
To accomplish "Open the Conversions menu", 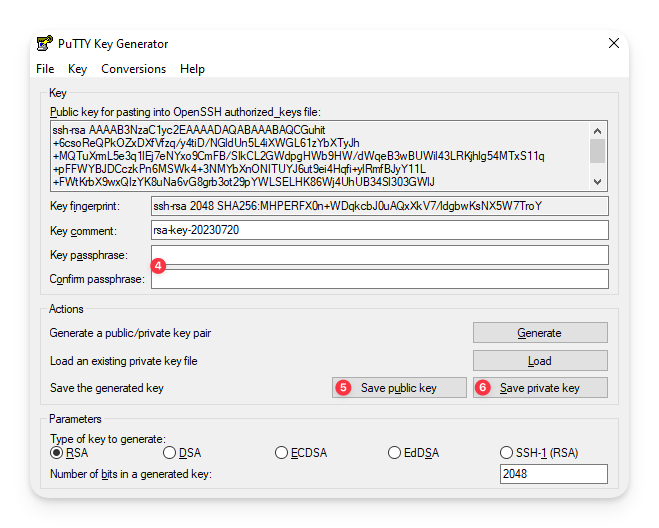I will (134, 69).
